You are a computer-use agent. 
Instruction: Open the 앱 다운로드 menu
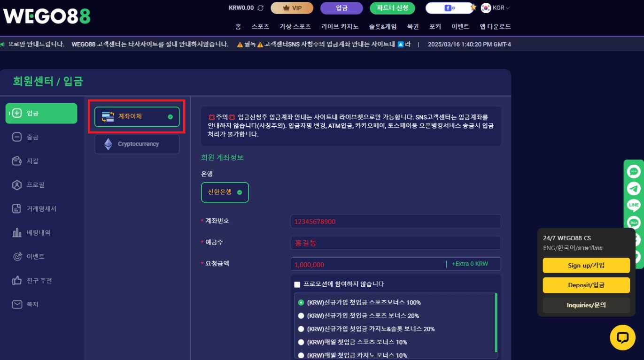[x=495, y=27]
